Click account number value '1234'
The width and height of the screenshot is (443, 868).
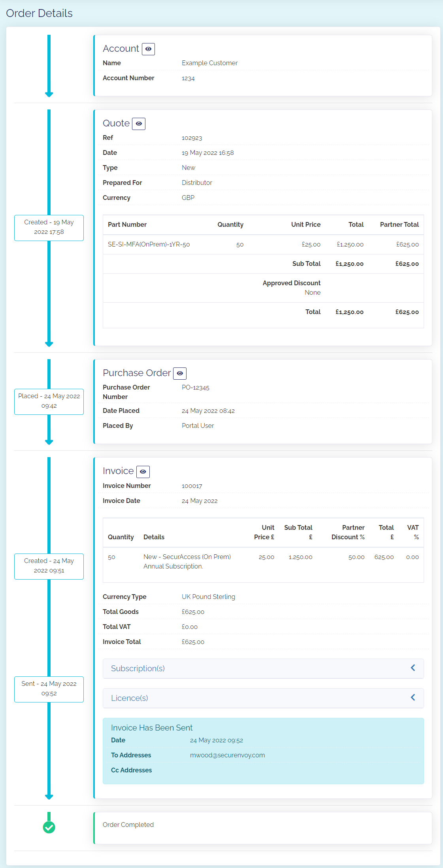tap(188, 78)
